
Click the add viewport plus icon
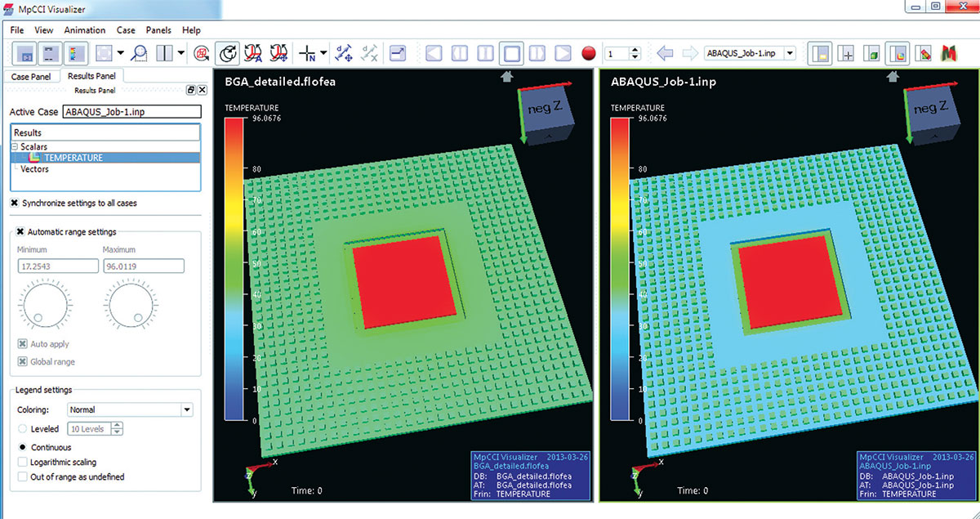point(847,54)
